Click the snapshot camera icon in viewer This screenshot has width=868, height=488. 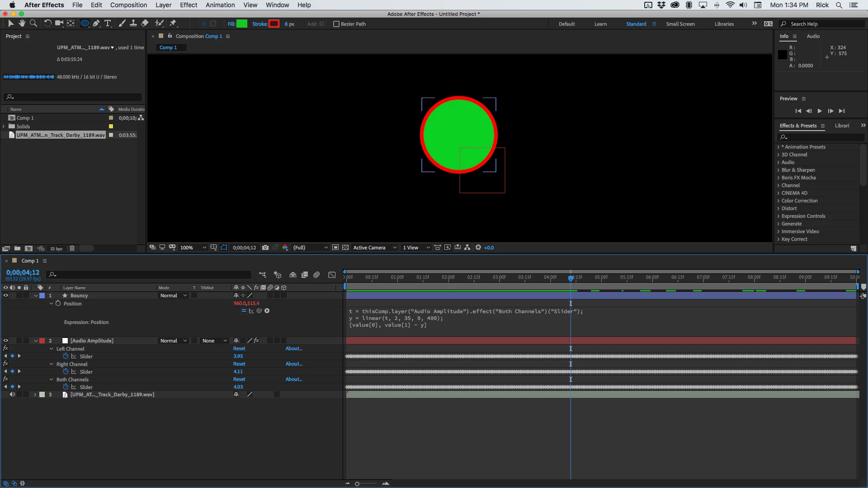[265, 248]
